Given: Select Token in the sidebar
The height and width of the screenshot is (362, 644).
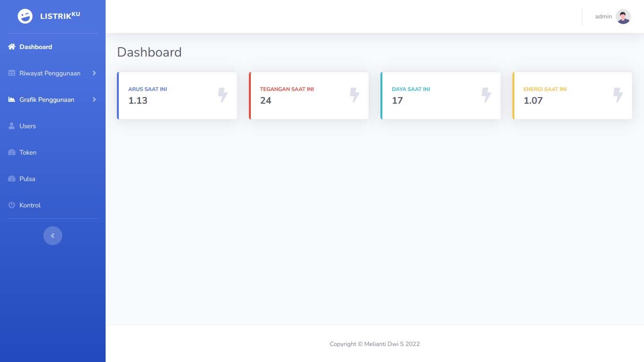Looking at the screenshot, I should click(28, 152).
